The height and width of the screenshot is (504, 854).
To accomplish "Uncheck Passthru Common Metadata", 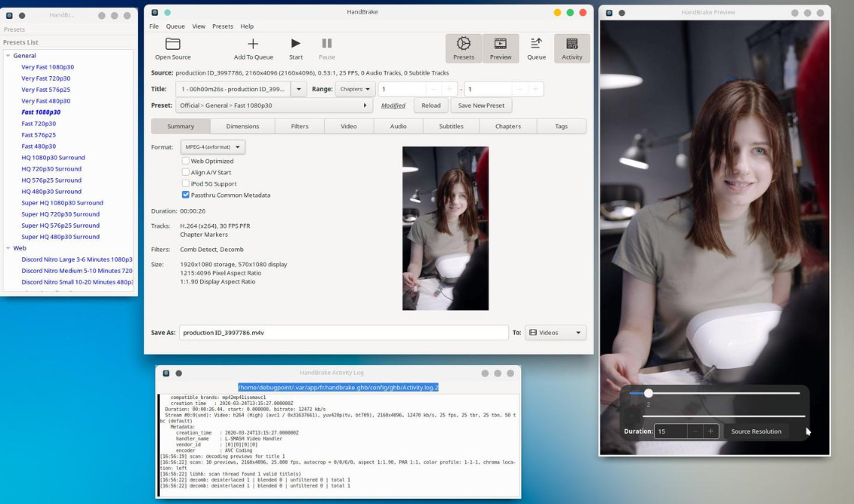I will (x=186, y=195).
